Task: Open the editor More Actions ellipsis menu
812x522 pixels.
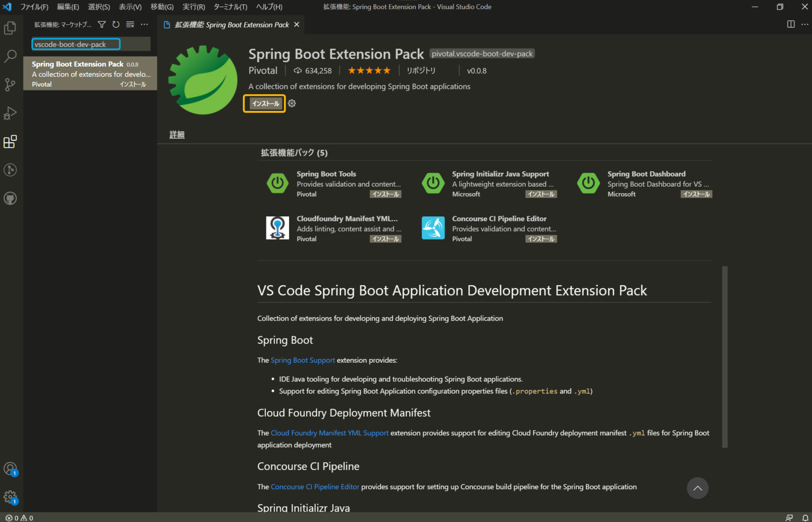Action: click(x=805, y=24)
